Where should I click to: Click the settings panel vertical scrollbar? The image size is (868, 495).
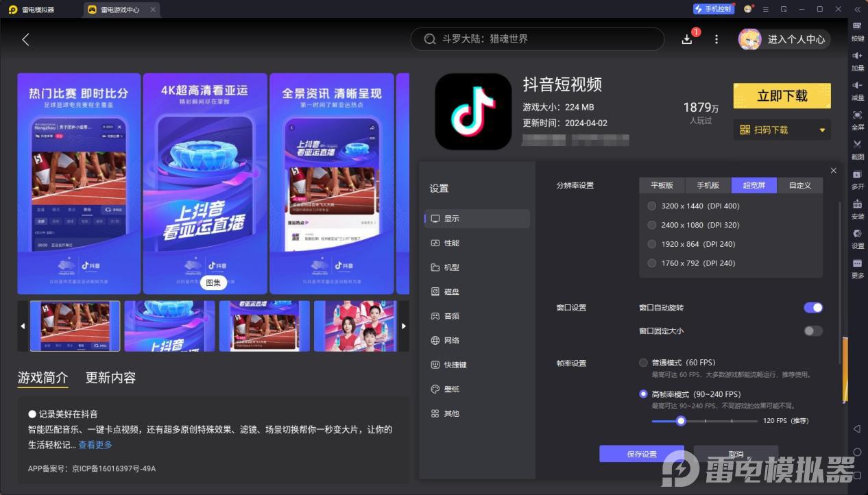coord(840,281)
